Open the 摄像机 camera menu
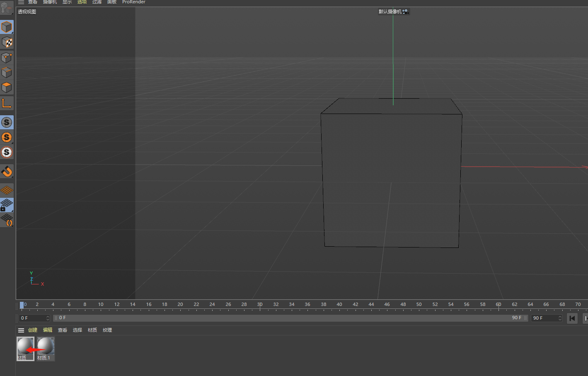Image resolution: width=588 pixels, height=376 pixels. pyautogui.click(x=50, y=2)
